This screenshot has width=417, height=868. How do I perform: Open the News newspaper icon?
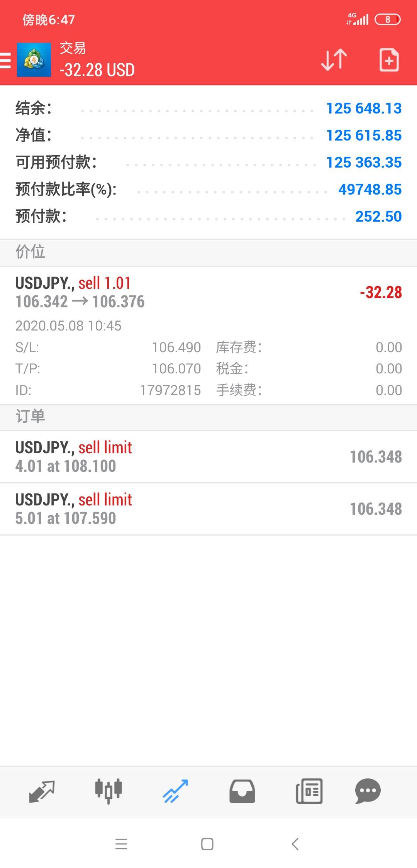click(x=309, y=791)
